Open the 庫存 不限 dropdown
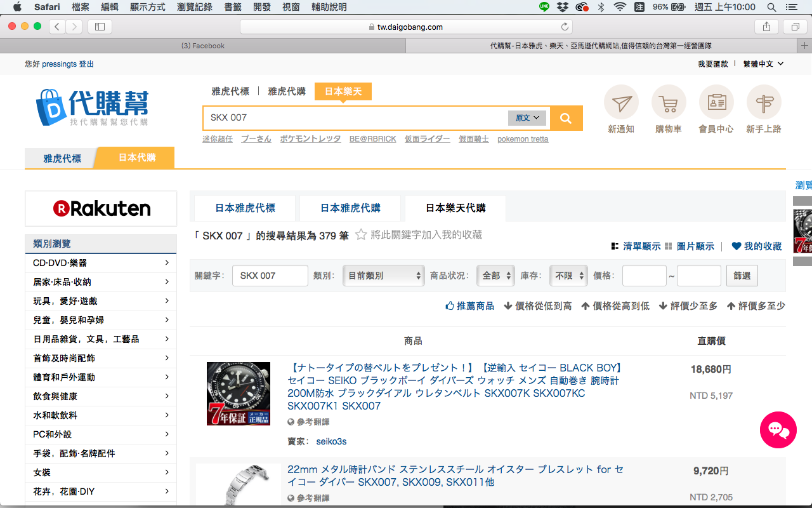812x508 pixels. pyautogui.click(x=568, y=276)
